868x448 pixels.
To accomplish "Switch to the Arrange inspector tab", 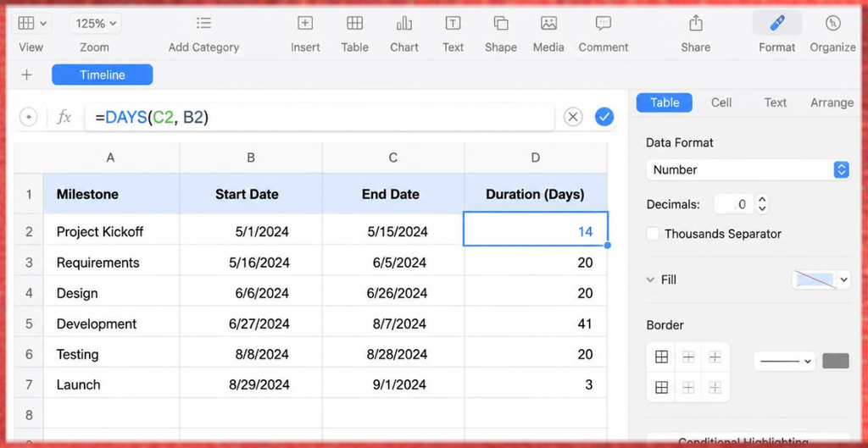I will click(832, 102).
